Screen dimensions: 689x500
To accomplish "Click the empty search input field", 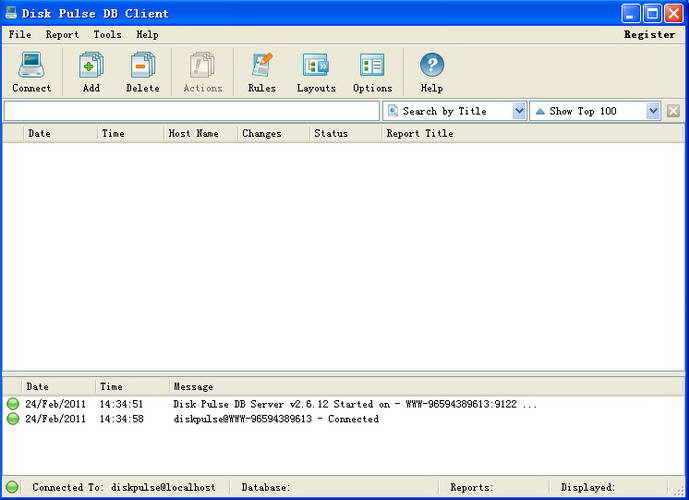I will click(x=192, y=111).
